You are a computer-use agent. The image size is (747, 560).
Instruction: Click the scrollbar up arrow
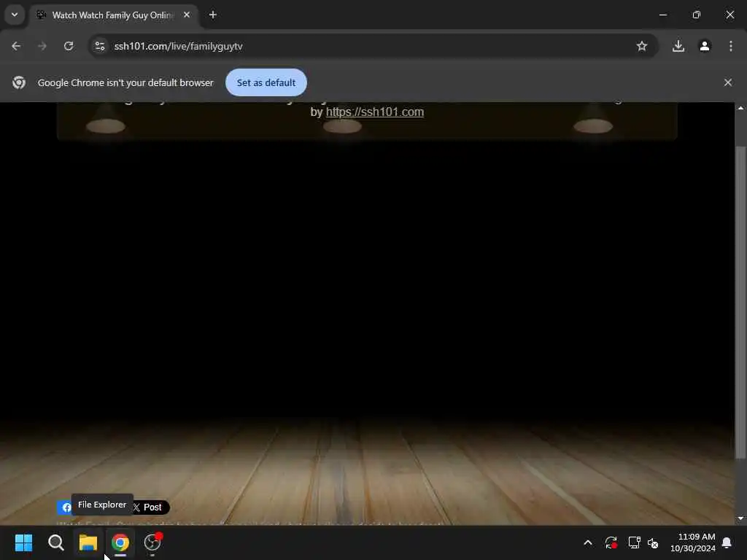coord(740,108)
